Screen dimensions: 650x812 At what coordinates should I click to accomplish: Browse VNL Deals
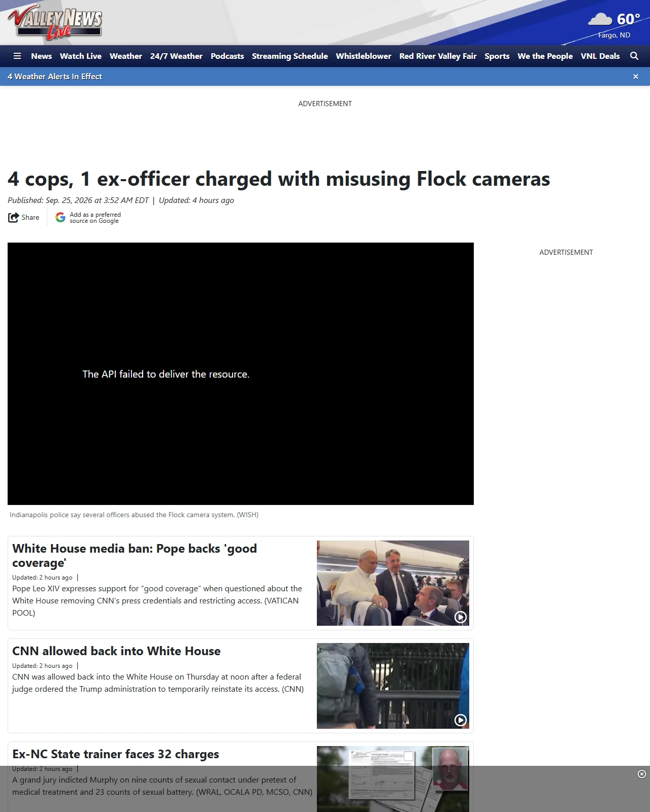pos(600,56)
